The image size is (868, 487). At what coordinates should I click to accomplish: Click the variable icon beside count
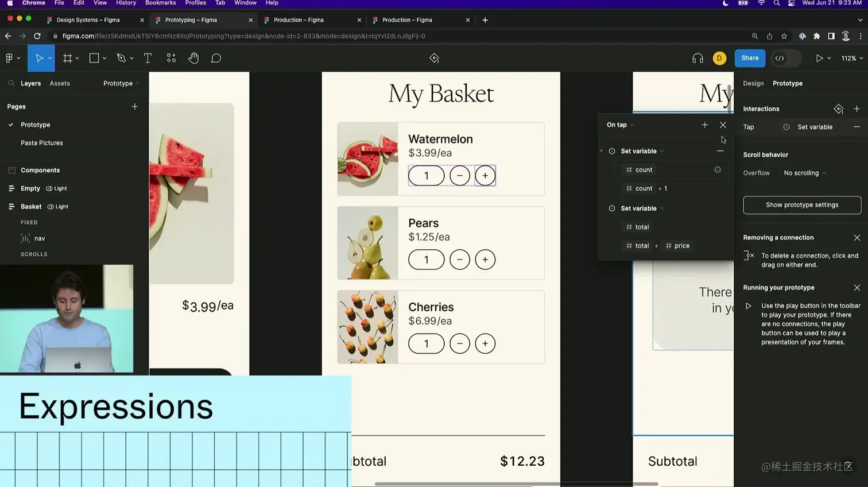point(718,169)
